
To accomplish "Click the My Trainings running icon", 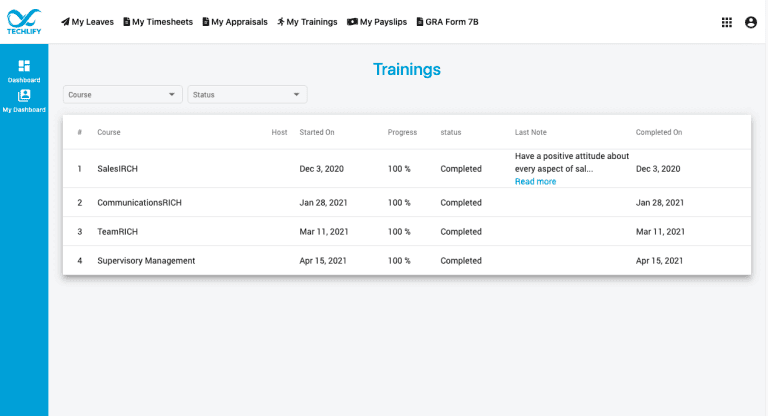I will coord(281,22).
